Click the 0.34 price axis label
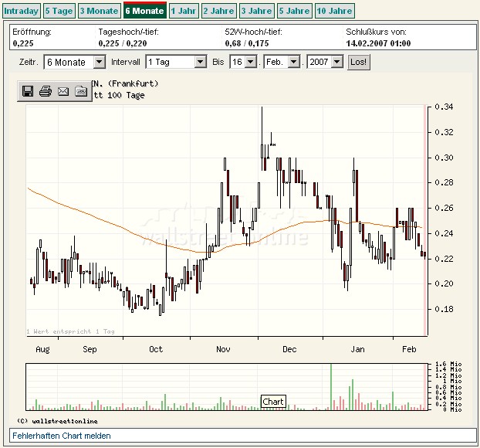Screen dimensions: 480x448 tap(444, 107)
